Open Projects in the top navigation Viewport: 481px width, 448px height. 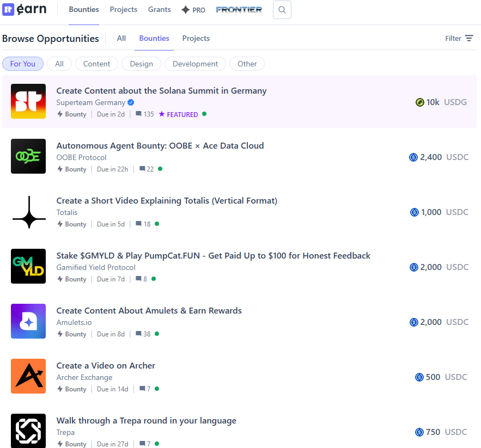pyautogui.click(x=124, y=9)
